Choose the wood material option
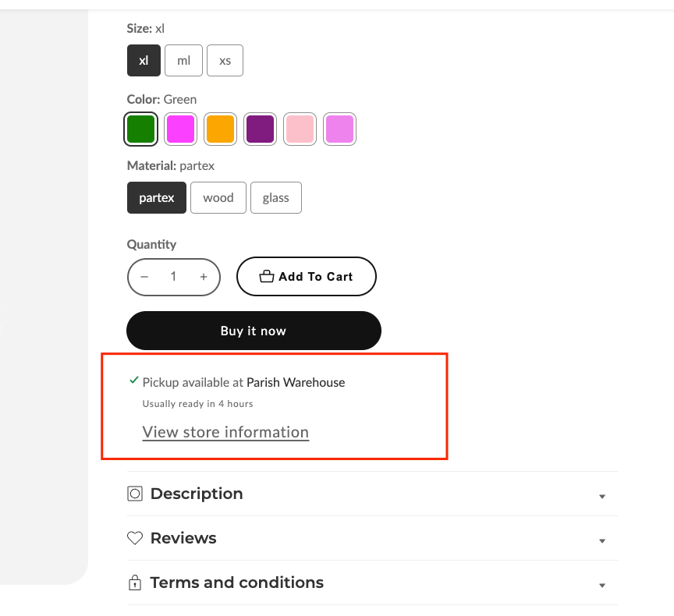 [218, 197]
